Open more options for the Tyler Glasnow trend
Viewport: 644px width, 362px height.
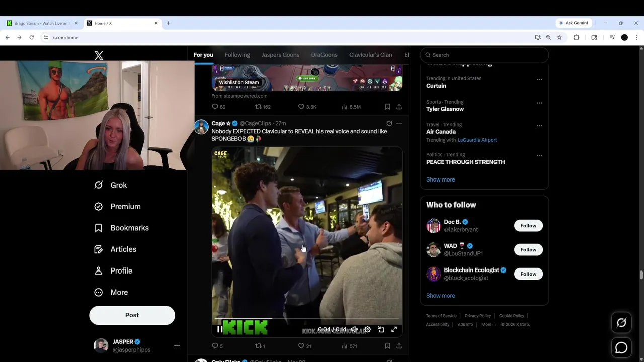(x=539, y=103)
